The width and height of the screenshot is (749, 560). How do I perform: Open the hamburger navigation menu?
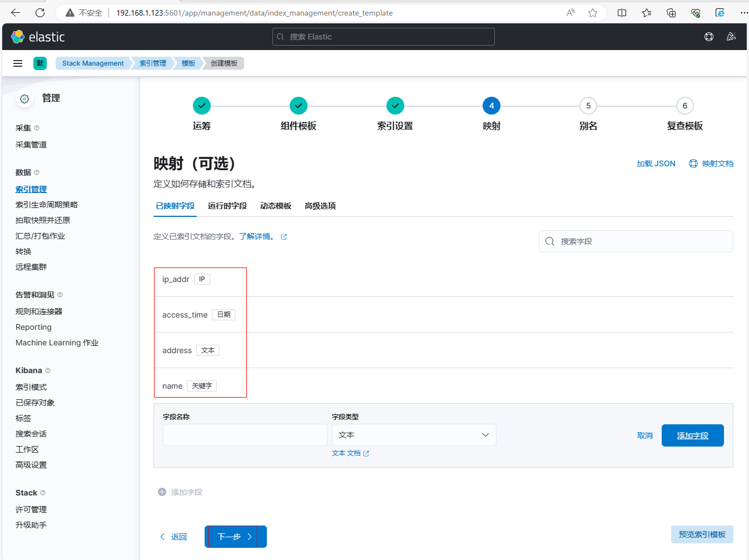tap(18, 63)
